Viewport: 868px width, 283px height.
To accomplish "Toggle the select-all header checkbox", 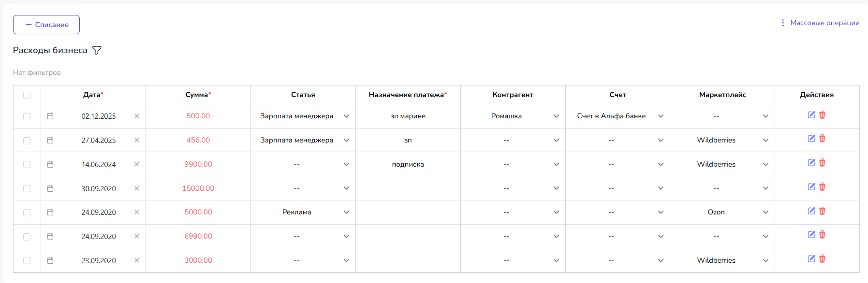I will click(27, 95).
